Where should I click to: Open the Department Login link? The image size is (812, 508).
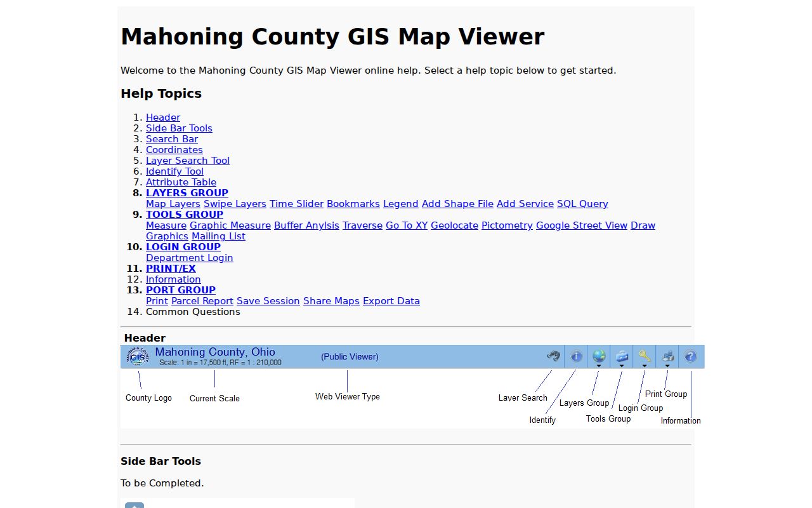(x=190, y=258)
